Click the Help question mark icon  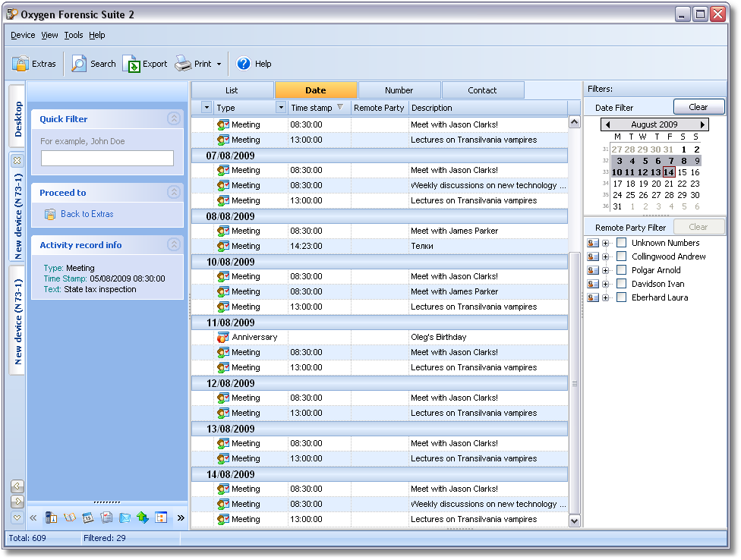244,64
